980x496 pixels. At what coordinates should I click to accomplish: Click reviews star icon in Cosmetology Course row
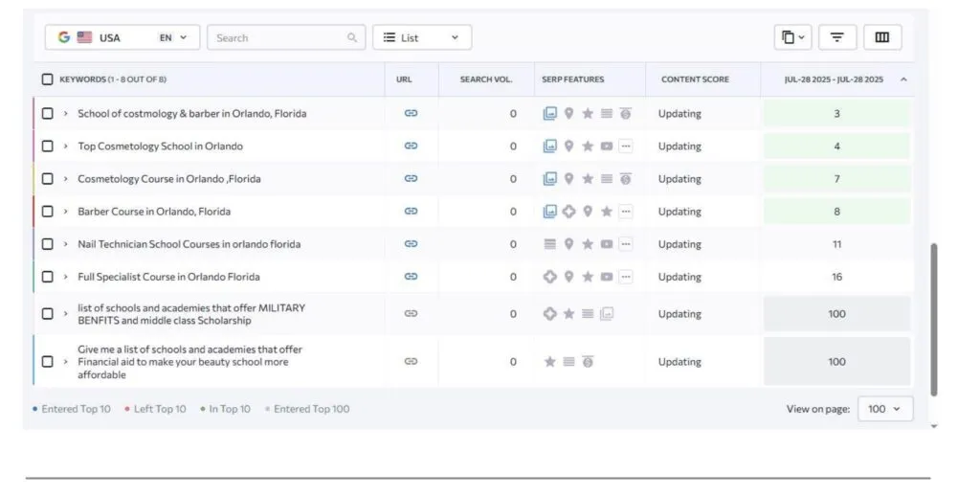click(x=588, y=178)
